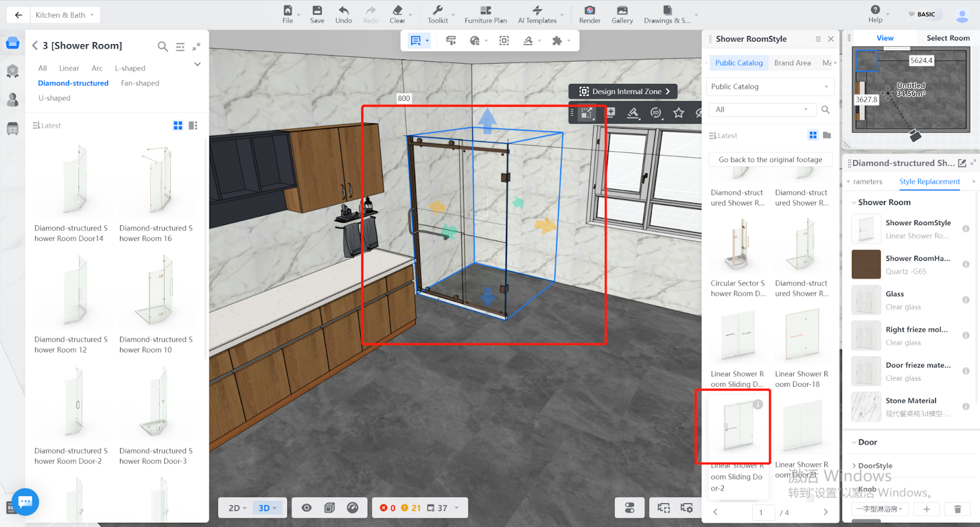Screen dimensions: 980x527
Task: Switch to large grid view in left panel
Action: point(178,125)
